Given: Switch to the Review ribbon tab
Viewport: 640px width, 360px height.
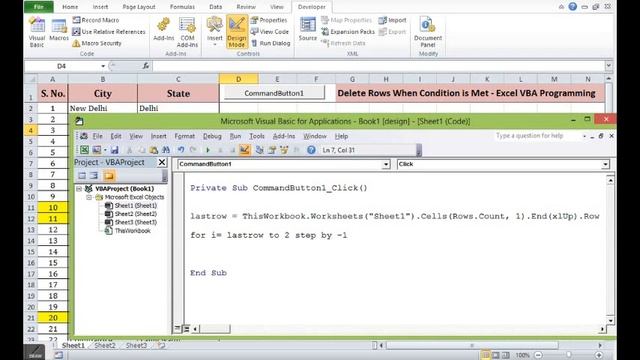Looking at the screenshot, I should (246, 7).
